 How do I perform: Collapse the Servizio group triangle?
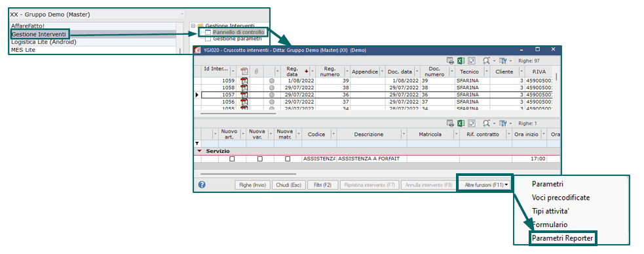tap(199, 151)
